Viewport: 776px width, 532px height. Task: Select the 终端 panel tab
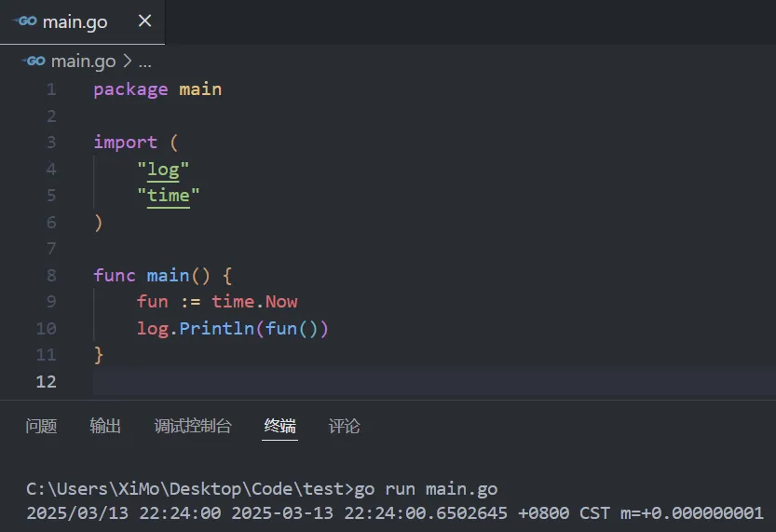pos(279,427)
